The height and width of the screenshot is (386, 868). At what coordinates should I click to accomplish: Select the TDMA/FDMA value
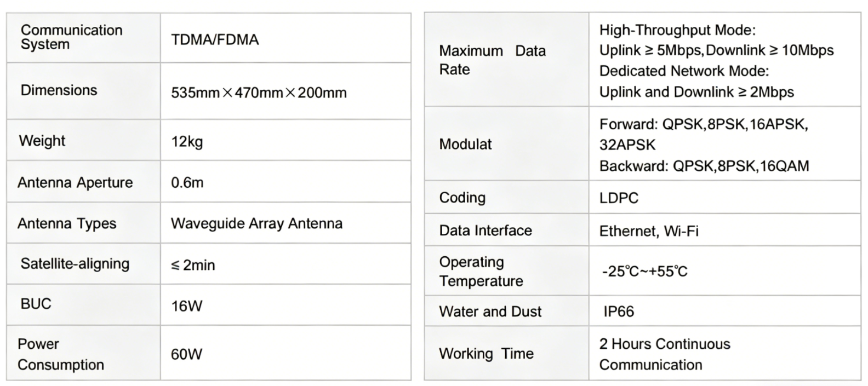(x=215, y=40)
